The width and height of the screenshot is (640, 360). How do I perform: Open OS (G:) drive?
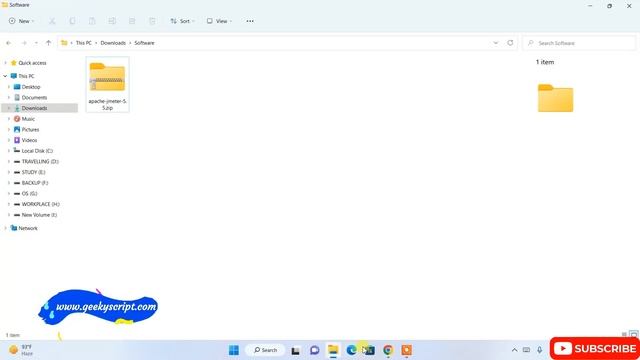[29, 193]
